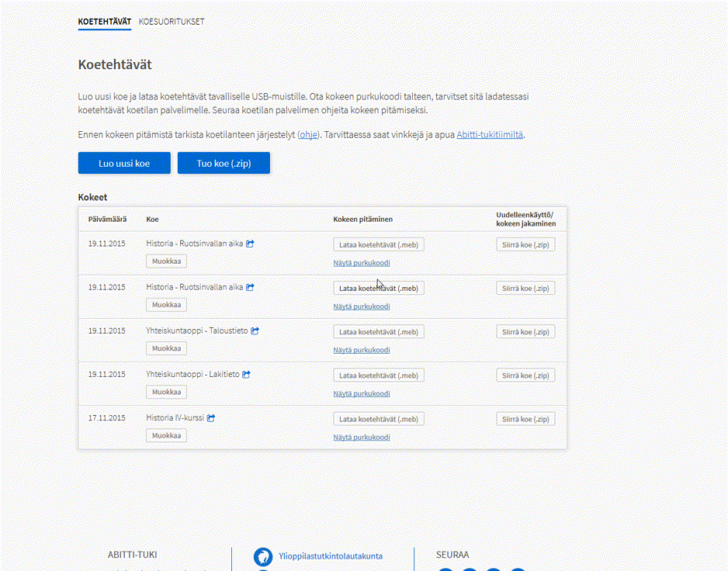728x571 pixels.
Task: Click the Koetehtävät page heading
Action: click(115, 64)
